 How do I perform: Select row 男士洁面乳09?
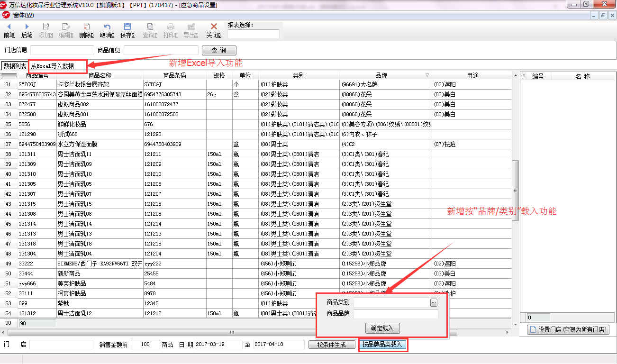point(256,164)
